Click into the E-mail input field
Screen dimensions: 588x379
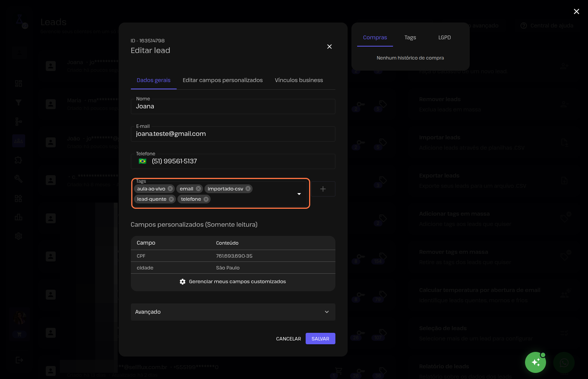(233, 134)
